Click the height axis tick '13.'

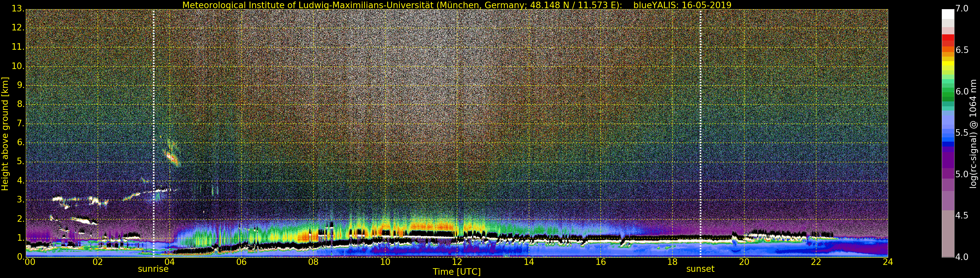point(18,9)
